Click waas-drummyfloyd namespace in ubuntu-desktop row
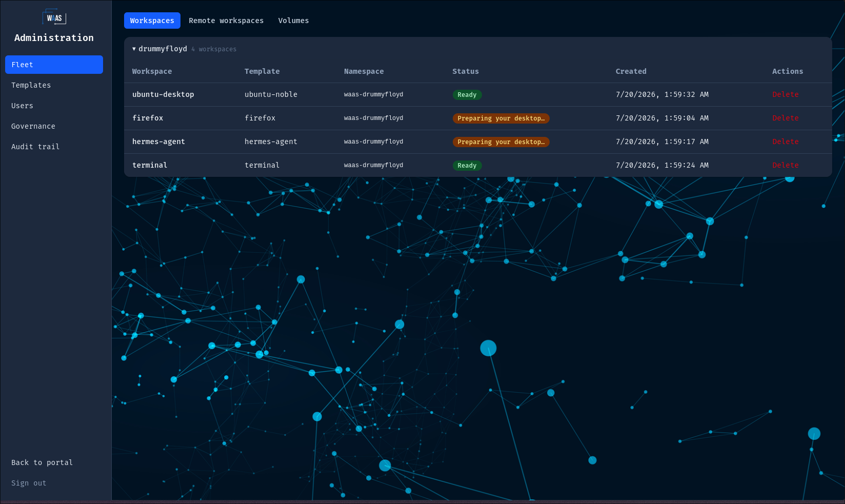This screenshot has height=504, width=845. pos(373,94)
